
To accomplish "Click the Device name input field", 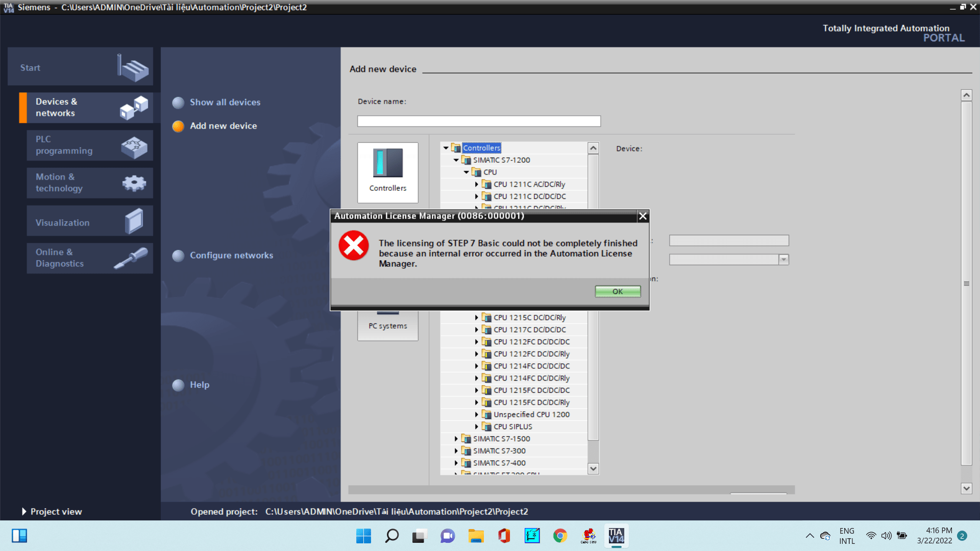I will coord(478,121).
